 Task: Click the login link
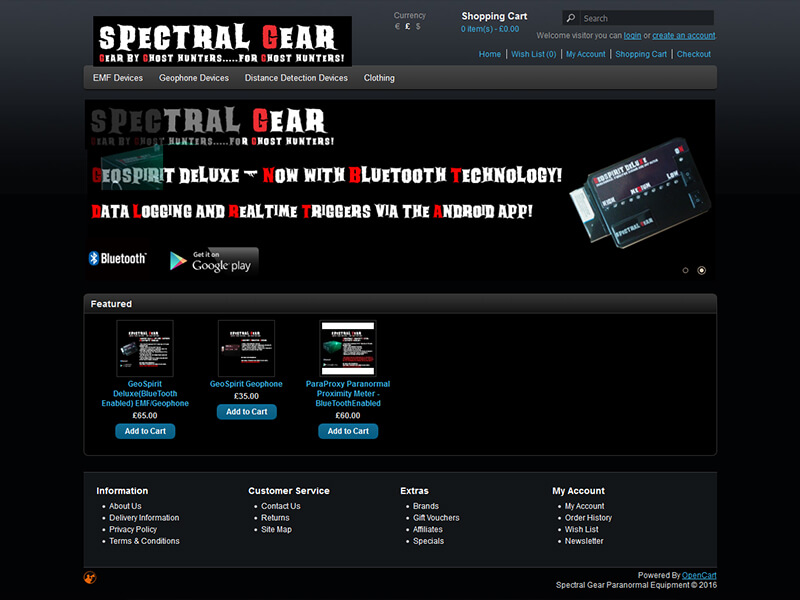click(632, 36)
